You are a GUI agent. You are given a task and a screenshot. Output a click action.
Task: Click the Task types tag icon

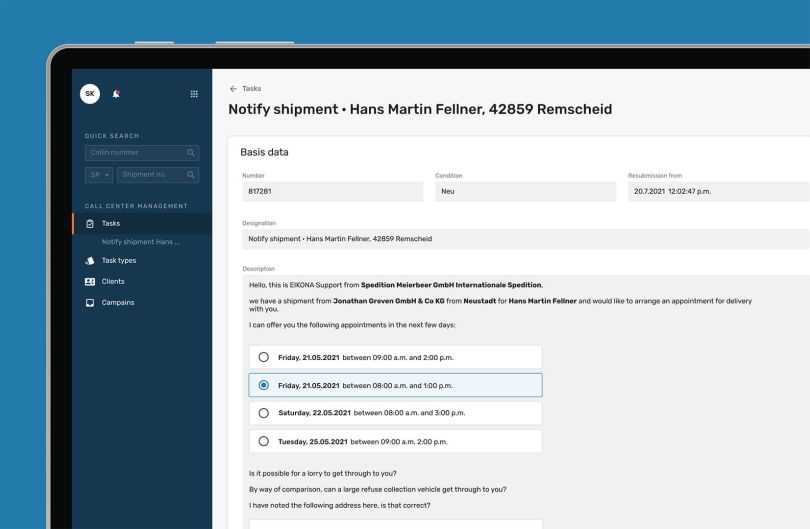[90, 261]
